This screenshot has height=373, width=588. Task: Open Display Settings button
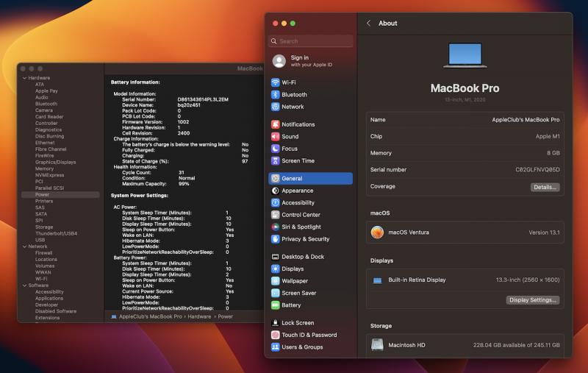coord(533,300)
